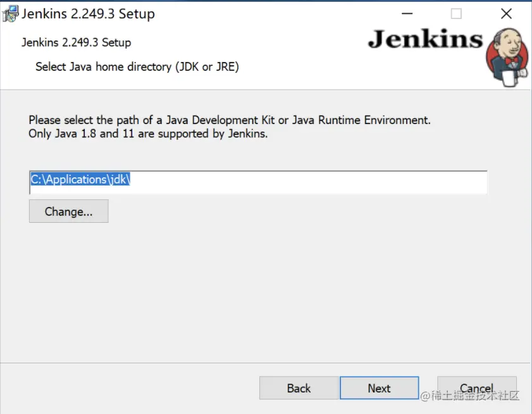The height and width of the screenshot is (414, 532).
Task: Close the Jenkins Setup window
Action: pos(506,14)
